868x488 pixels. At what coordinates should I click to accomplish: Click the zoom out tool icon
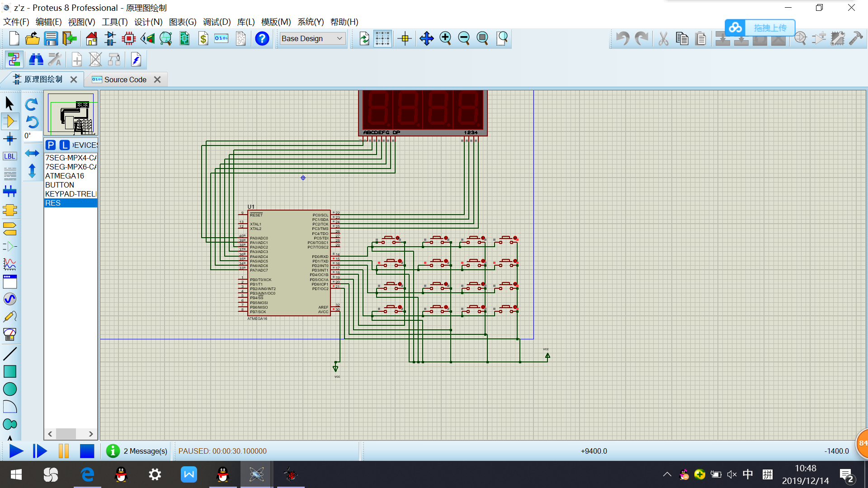point(464,38)
